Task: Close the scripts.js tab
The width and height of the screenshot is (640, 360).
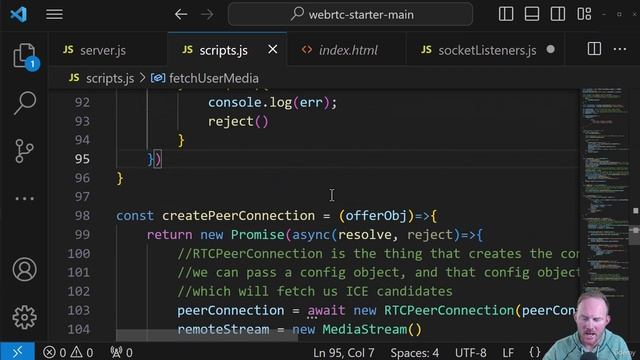Action: click(273, 49)
